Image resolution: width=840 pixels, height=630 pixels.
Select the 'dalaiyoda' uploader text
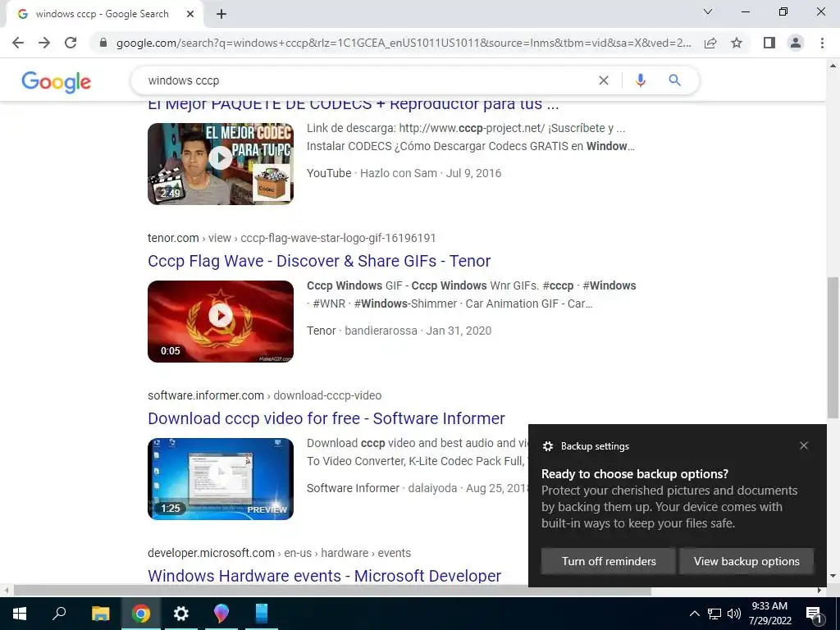432,488
